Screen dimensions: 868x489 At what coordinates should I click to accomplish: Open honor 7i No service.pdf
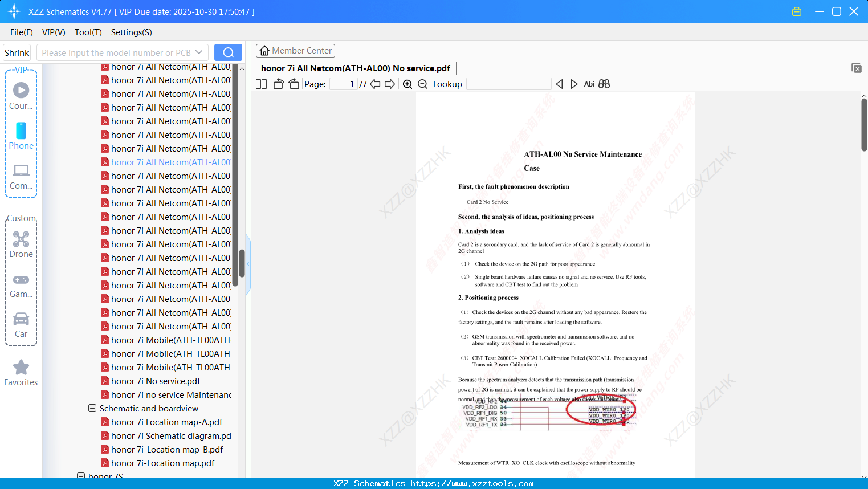[151, 381]
